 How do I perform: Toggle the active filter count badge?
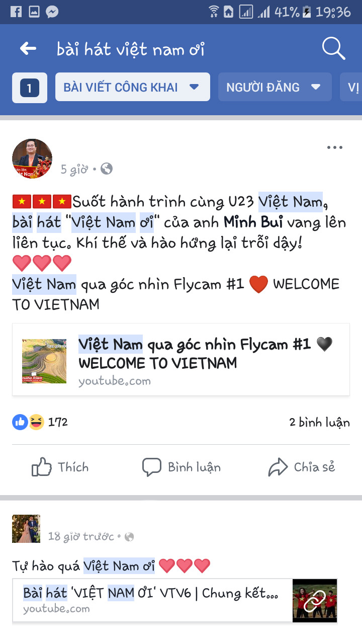pos(30,88)
